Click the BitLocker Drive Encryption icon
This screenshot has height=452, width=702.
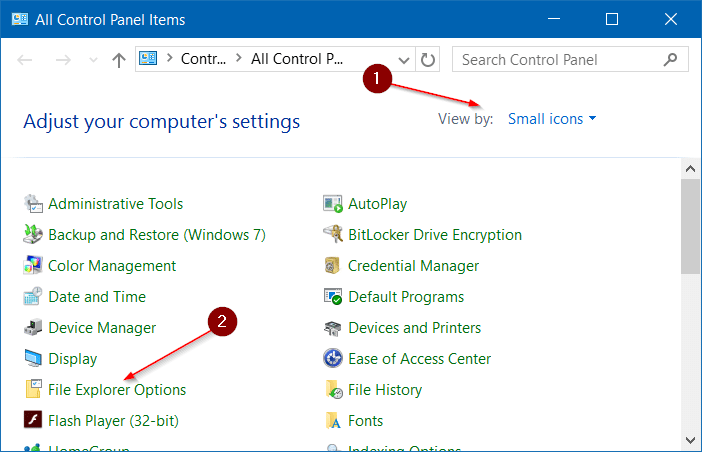point(333,235)
